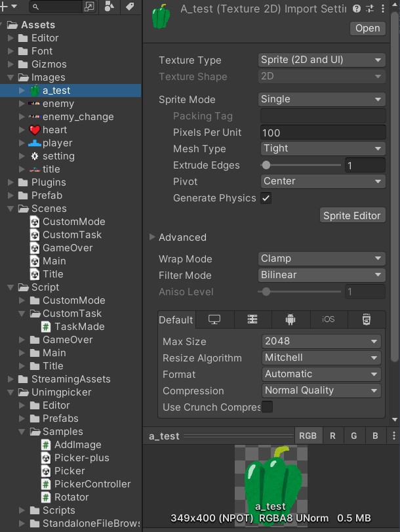The width and height of the screenshot is (400, 532).
Task: Open the Max Size dropdown
Action: (321, 341)
